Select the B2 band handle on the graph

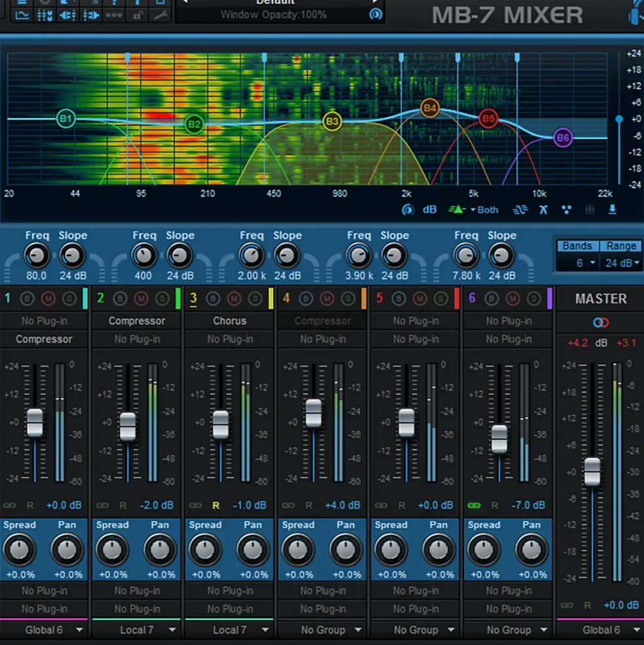pyautogui.click(x=194, y=124)
